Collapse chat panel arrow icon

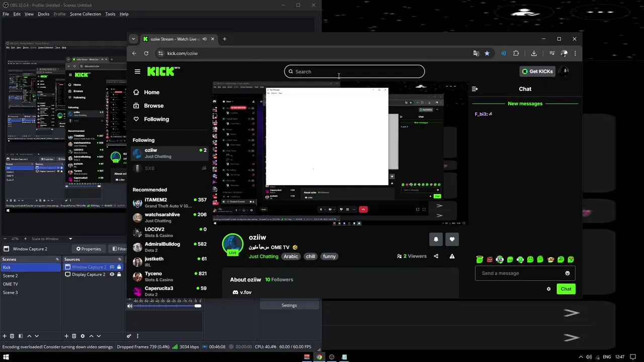(474, 89)
